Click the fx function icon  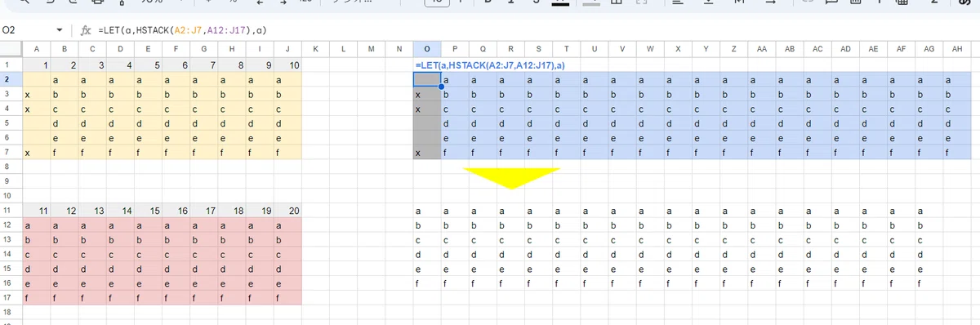85,31
